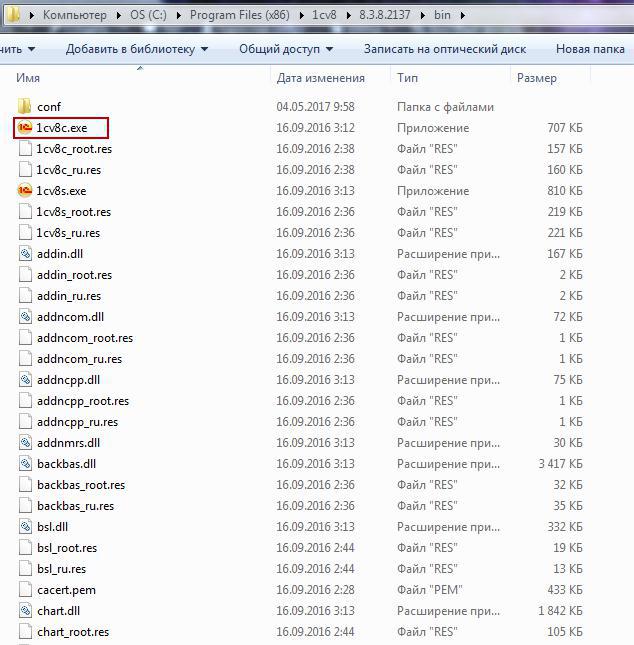634x645 pixels.
Task: Click the addncom.dll file icon
Action: 26,317
